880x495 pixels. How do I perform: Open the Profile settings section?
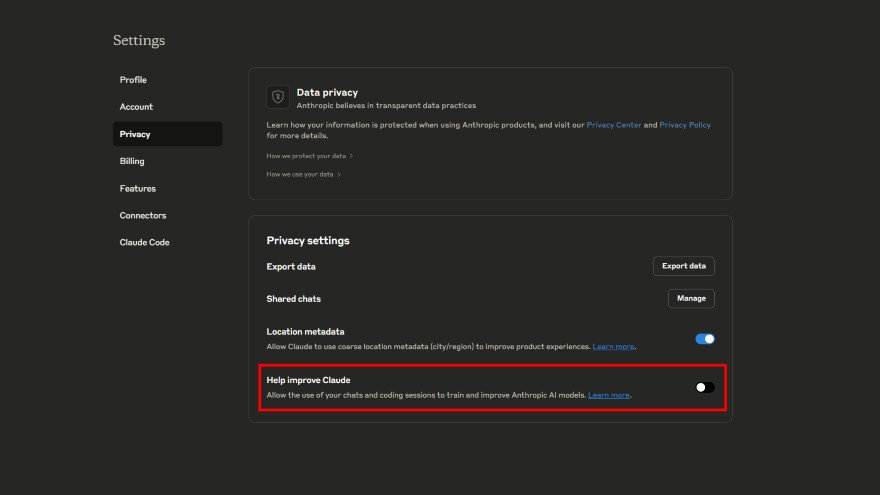coord(133,80)
